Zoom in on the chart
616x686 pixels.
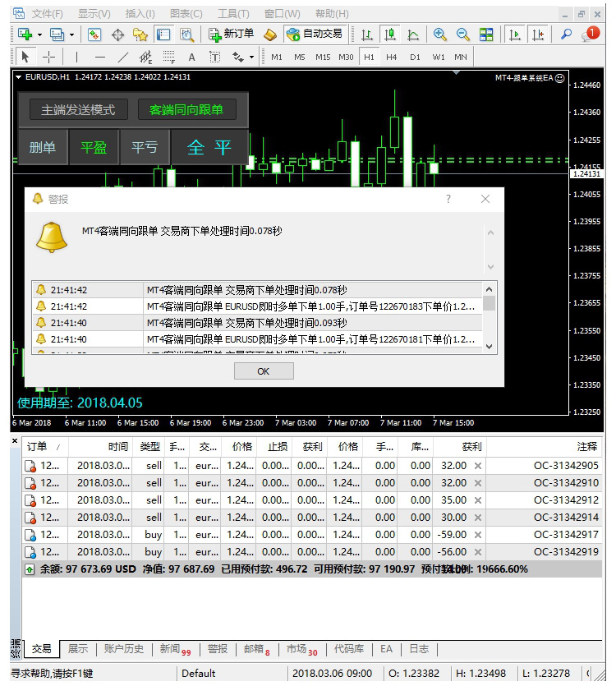439,35
